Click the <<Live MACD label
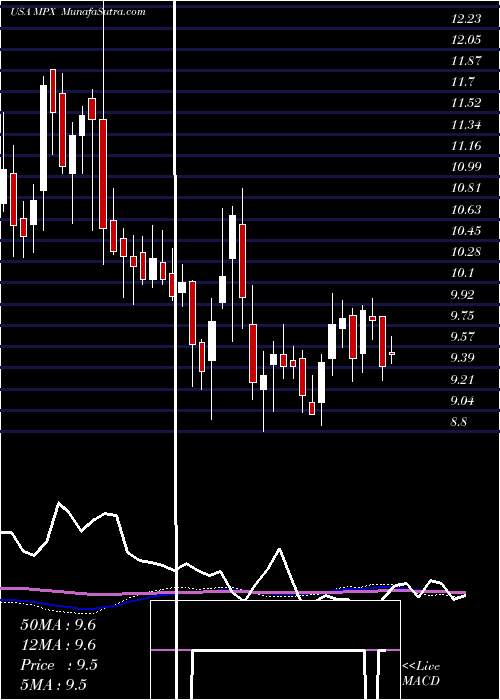The image size is (500, 700). pyautogui.click(x=421, y=674)
